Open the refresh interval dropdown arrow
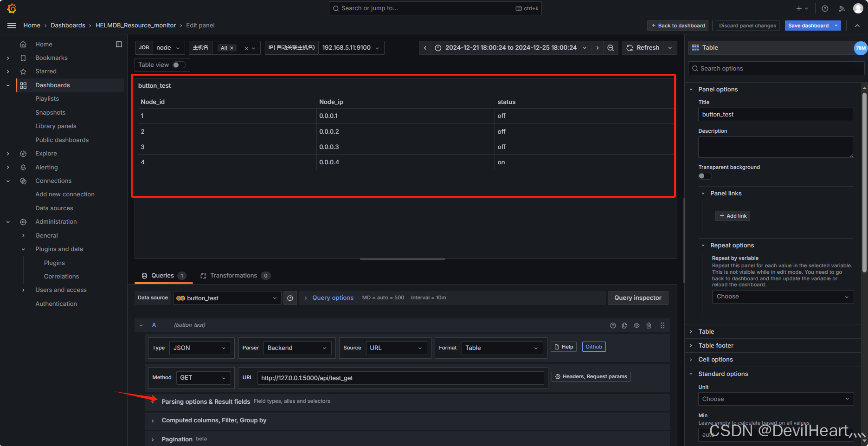 coord(670,48)
